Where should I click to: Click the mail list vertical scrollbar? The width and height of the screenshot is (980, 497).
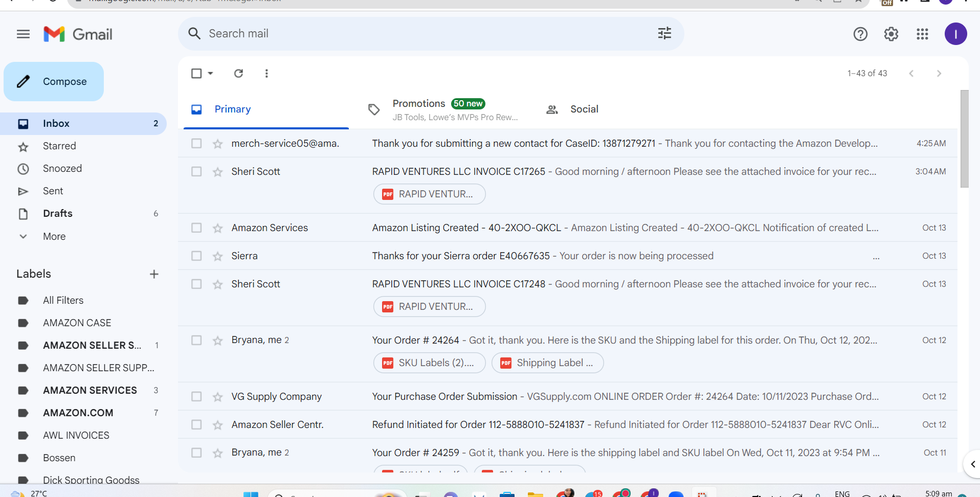(965, 139)
